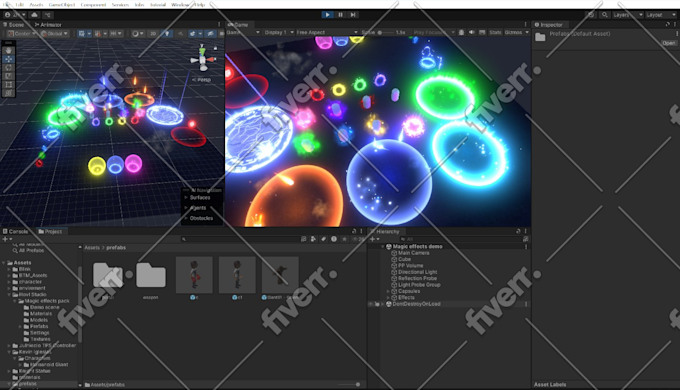Click the plus create button in the Hierarchy panel
Screen dimensions: 680x390
tap(374, 239)
